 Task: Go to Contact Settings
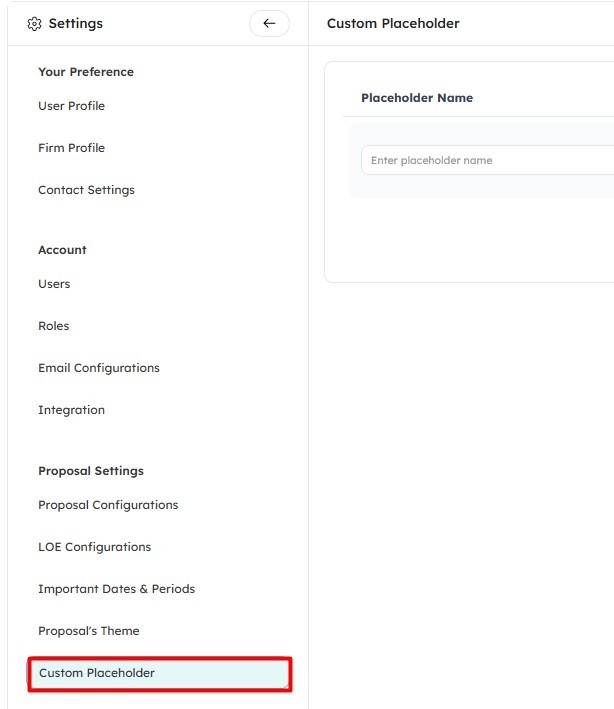click(86, 190)
